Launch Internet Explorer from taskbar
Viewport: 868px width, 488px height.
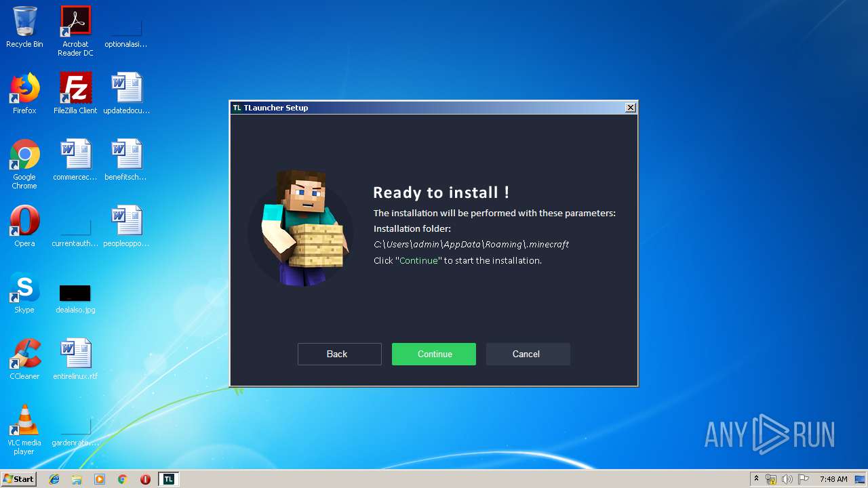(x=54, y=479)
